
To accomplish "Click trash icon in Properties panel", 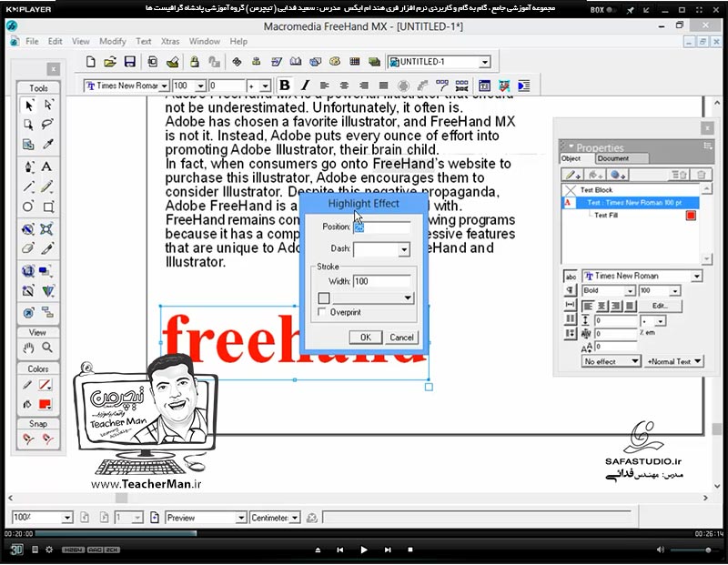I will pyautogui.click(x=701, y=175).
